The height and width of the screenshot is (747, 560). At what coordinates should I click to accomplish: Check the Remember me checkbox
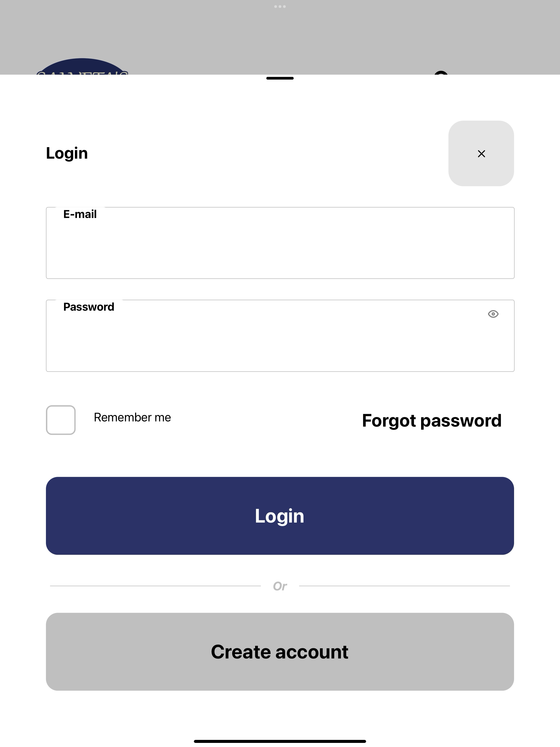(61, 420)
